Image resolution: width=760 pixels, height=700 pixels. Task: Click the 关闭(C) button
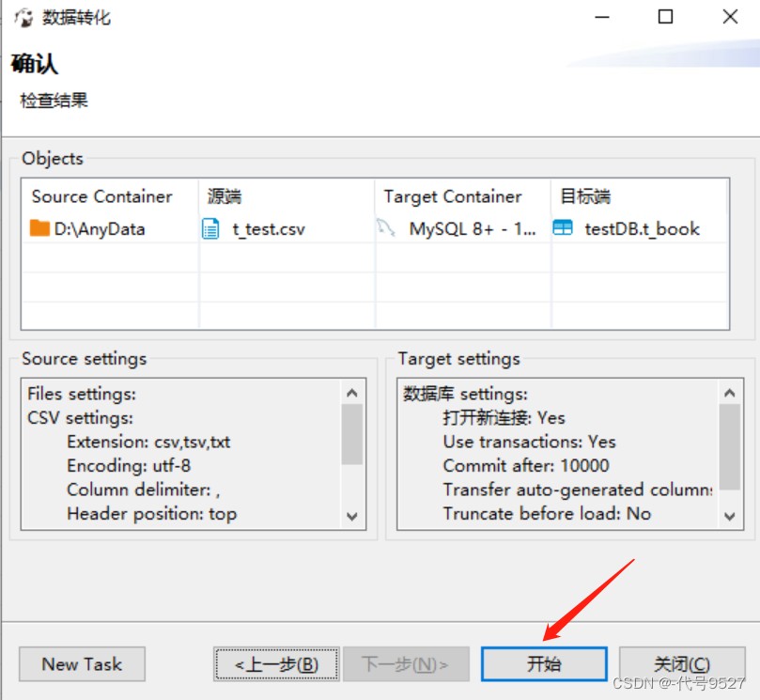point(682,663)
